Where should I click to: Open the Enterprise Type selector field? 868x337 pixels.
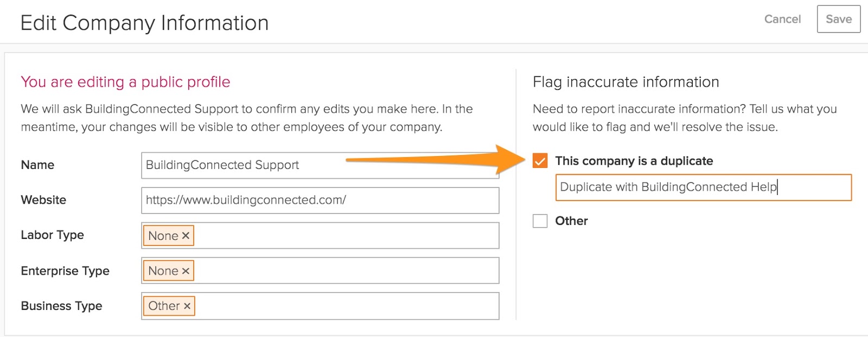(x=347, y=271)
